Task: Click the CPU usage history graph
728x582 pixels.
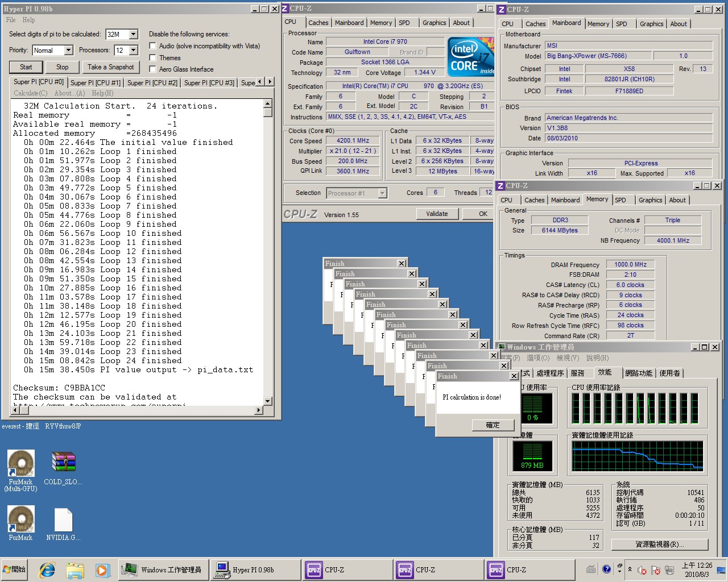Action: [638, 408]
